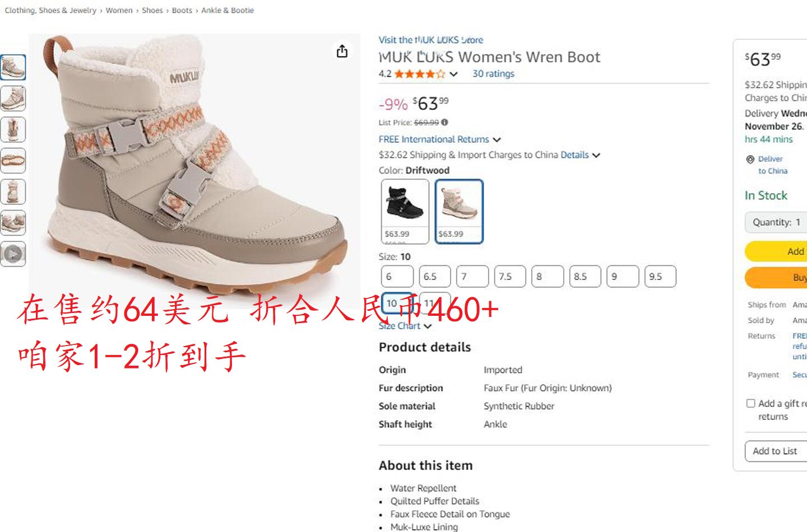Image resolution: width=807 pixels, height=532 pixels.
Task: View the second boot thumbnail image
Action: [13, 99]
